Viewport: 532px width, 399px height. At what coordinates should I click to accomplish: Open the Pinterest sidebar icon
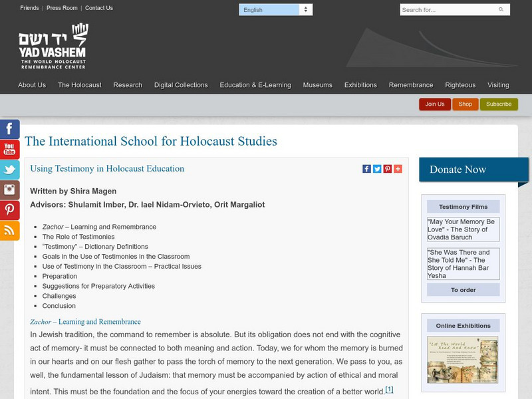pyautogui.click(x=9, y=210)
